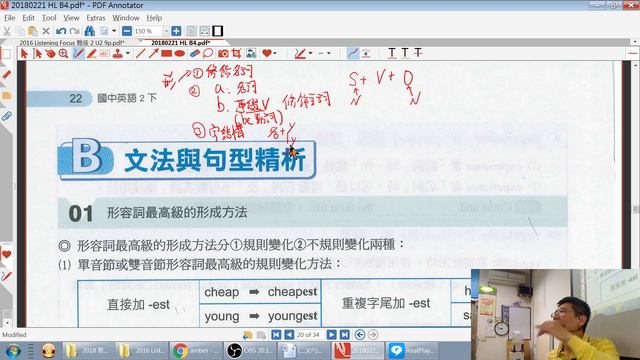Screen dimensions: 640x360
Task: Select the Line drawing tool
Action: (x=140, y=53)
